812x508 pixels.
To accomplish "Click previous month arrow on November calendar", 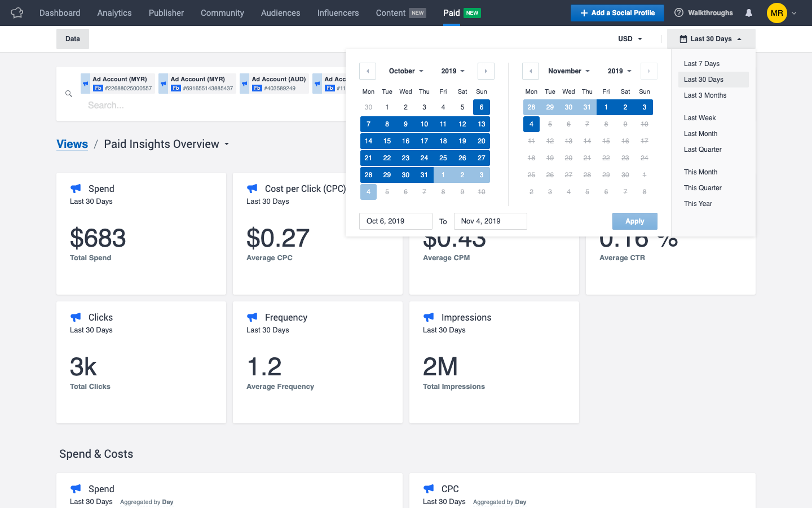I will pos(531,71).
